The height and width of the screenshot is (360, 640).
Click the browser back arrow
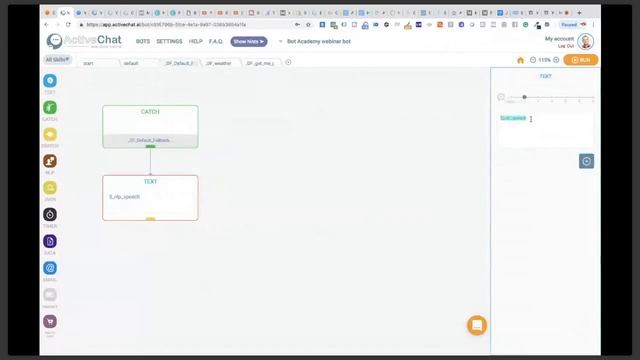(x=46, y=24)
